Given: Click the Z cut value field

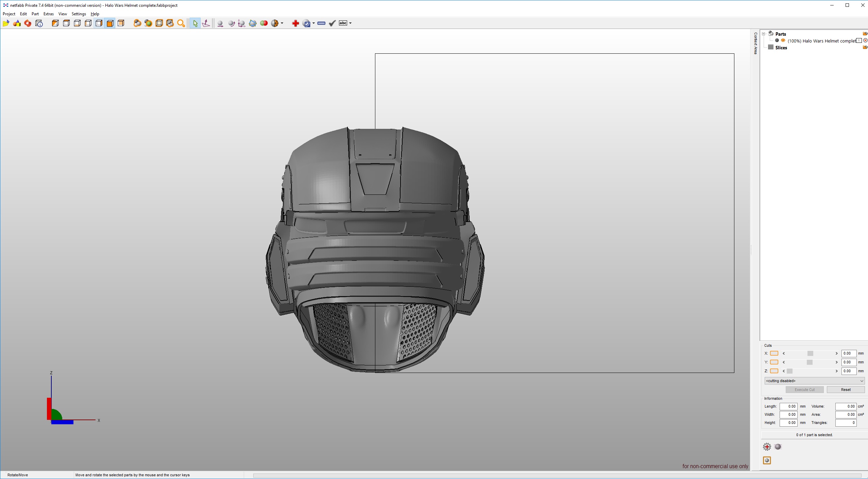Looking at the screenshot, I should pos(849,371).
